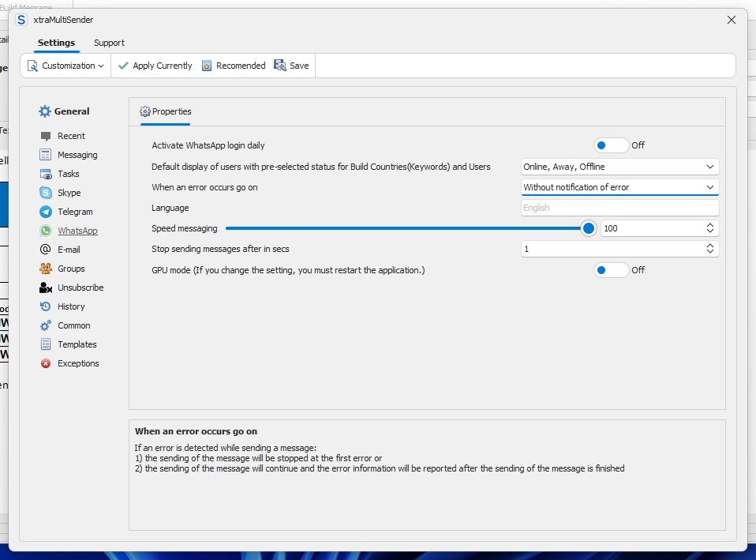Open the Tasks settings section

tap(60, 174)
